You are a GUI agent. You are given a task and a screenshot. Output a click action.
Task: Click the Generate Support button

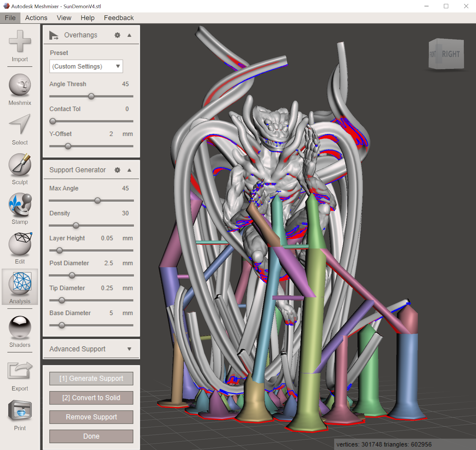[91, 378]
